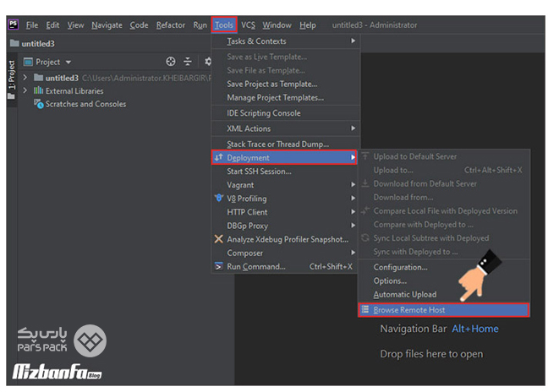Click the Analyze Xdebug X icon
Screen dimensions: 548x392
(x=219, y=239)
